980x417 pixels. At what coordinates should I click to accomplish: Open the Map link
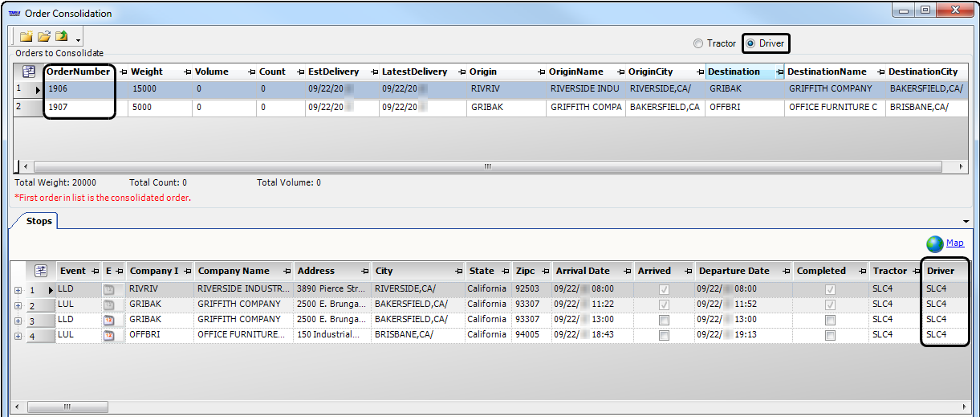954,243
